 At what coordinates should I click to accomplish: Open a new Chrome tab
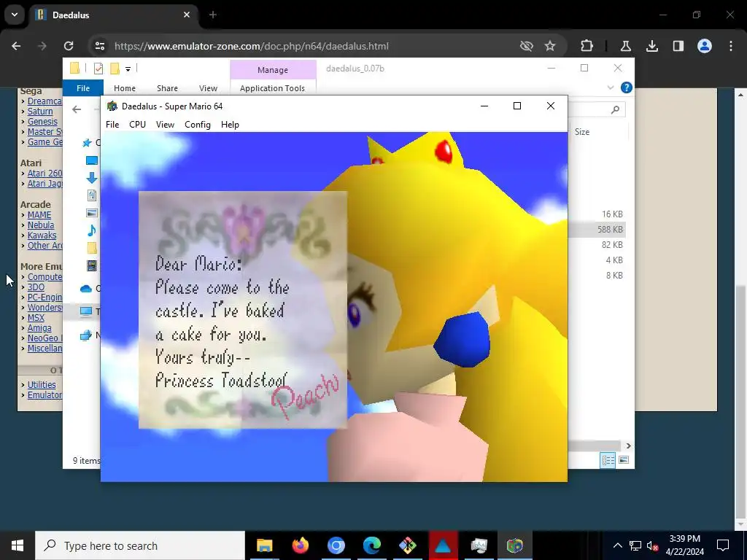click(213, 15)
